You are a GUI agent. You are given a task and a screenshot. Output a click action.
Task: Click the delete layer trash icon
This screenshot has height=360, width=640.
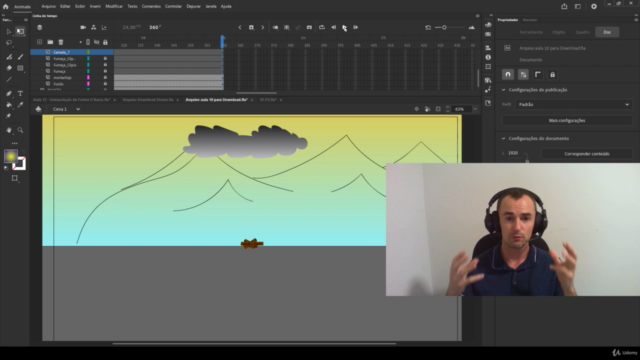[x=60, y=42]
